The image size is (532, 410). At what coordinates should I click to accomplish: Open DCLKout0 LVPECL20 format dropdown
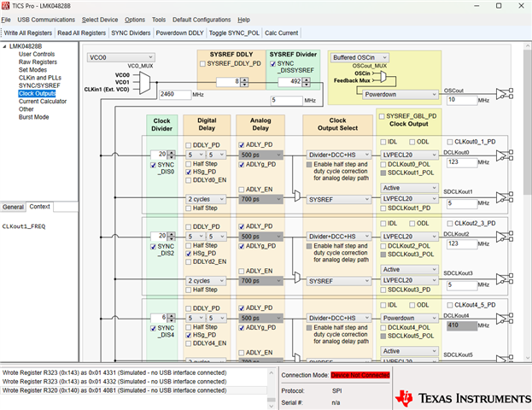410,155
